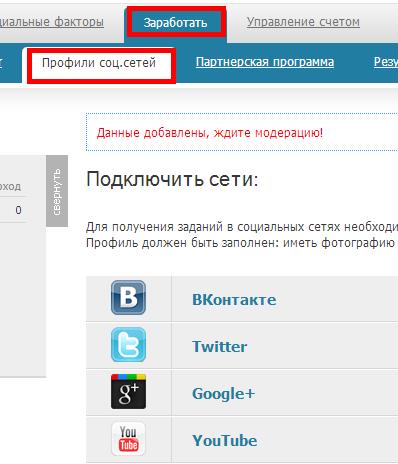The width and height of the screenshot is (398, 464).
Task: Click the YouTube logo icon
Action: point(128,439)
